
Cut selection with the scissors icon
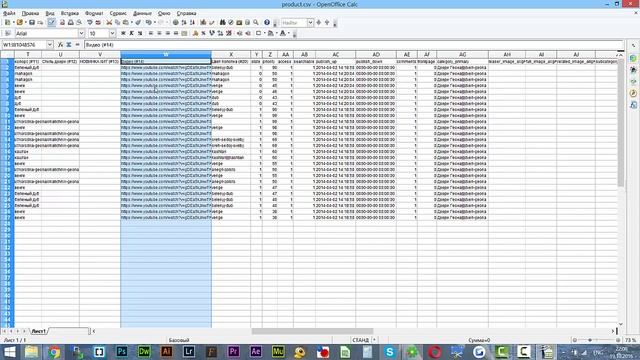point(109,22)
